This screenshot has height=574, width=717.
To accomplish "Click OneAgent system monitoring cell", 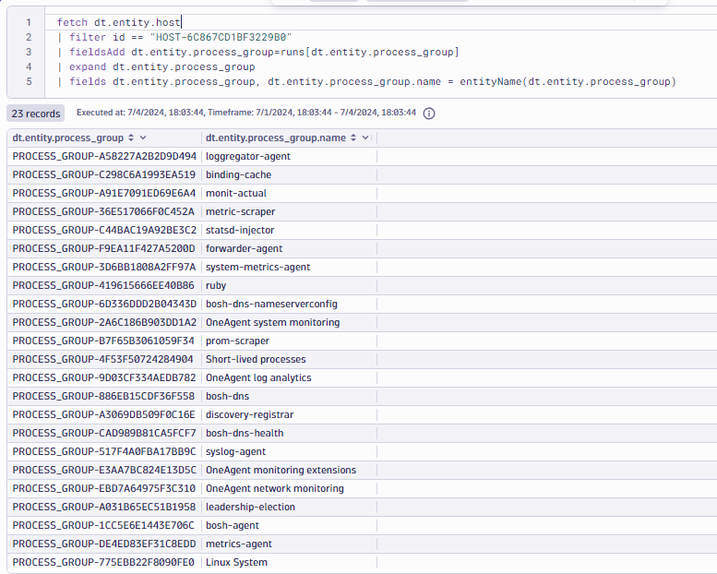I will tap(272, 323).
